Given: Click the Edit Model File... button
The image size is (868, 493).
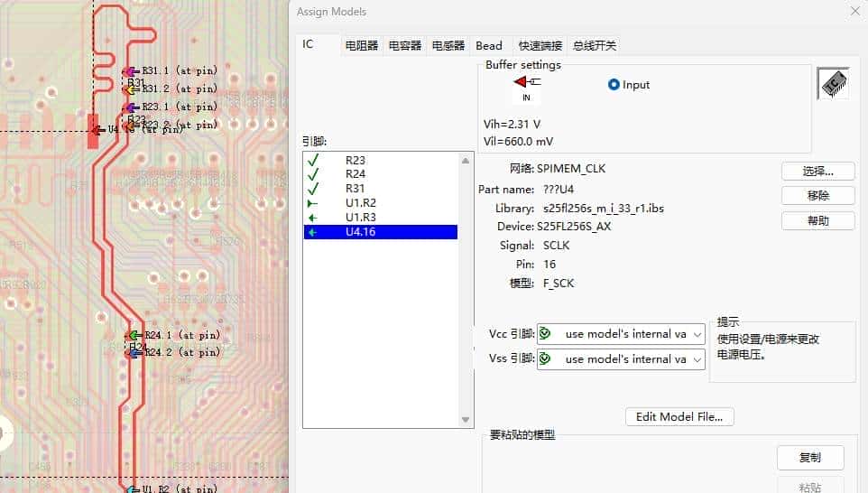Looking at the screenshot, I should coord(679,416).
